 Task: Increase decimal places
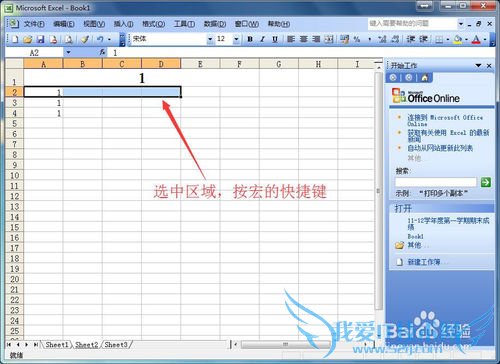(x=382, y=39)
